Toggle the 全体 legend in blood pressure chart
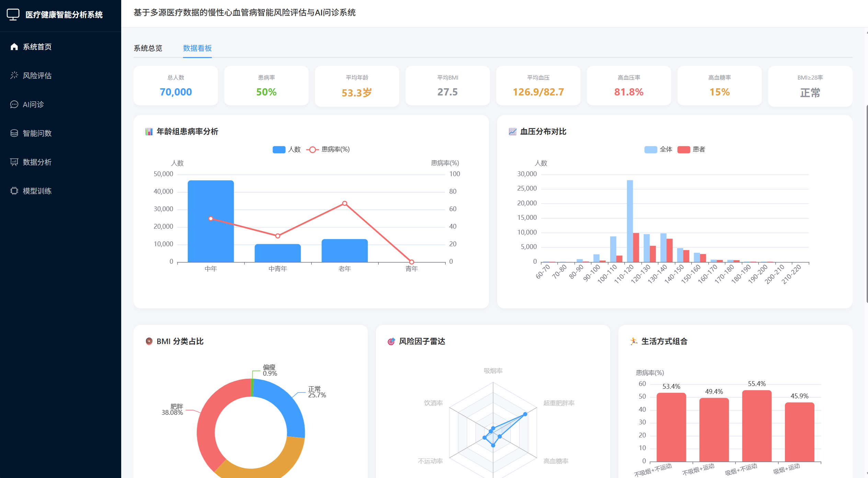This screenshot has width=868, height=478. point(658,149)
